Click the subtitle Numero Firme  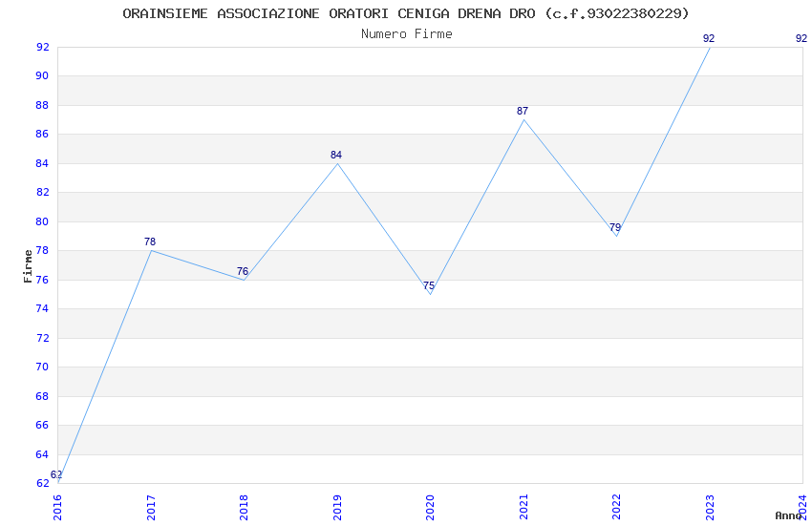tap(407, 34)
